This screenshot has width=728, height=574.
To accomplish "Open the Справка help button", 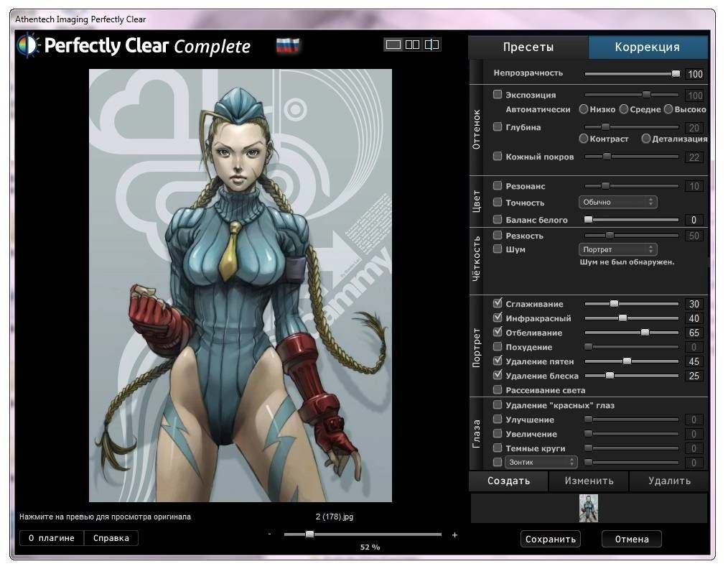I will click(x=111, y=538).
